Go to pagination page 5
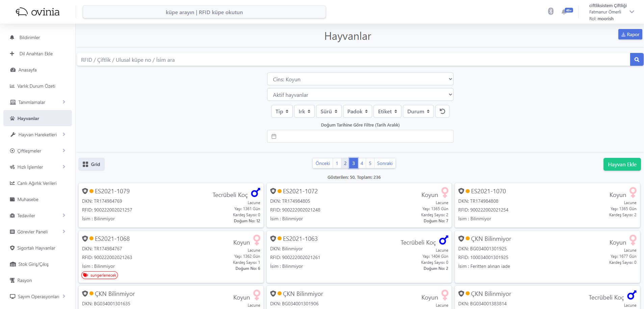The width and height of the screenshot is (644, 309). pyautogui.click(x=370, y=163)
